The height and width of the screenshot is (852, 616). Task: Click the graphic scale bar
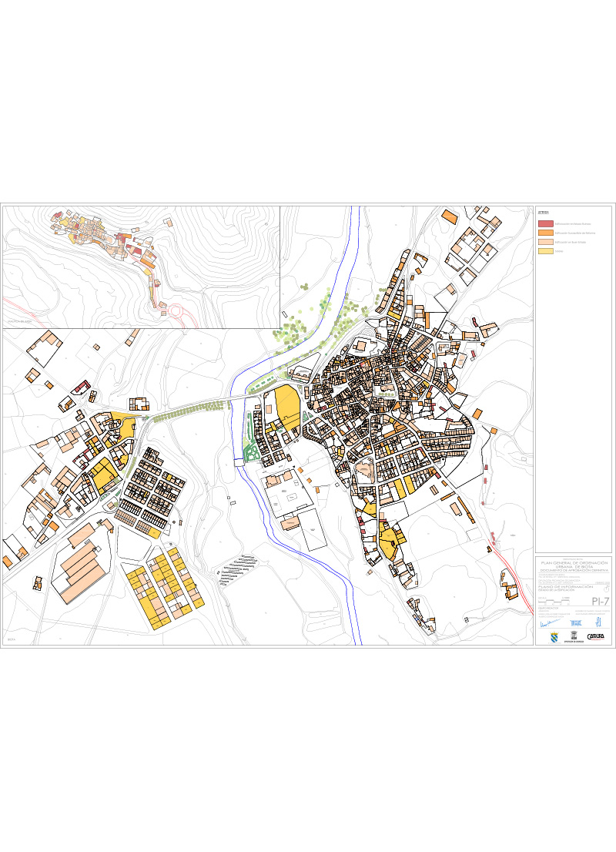coord(554,601)
